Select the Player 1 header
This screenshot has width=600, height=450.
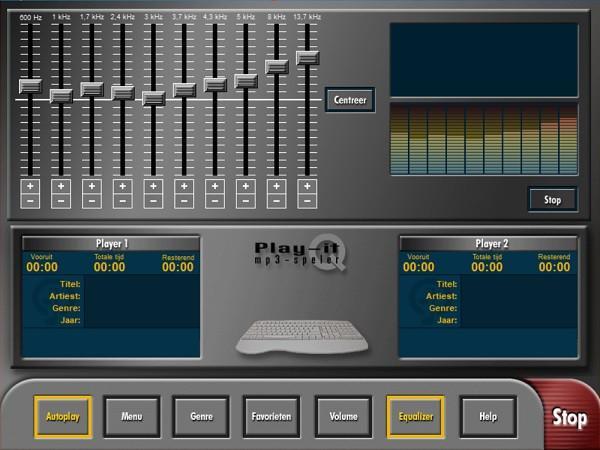(111, 244)
